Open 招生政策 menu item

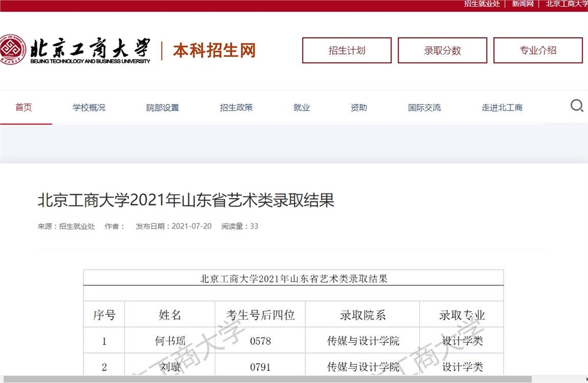coord(236,107)
